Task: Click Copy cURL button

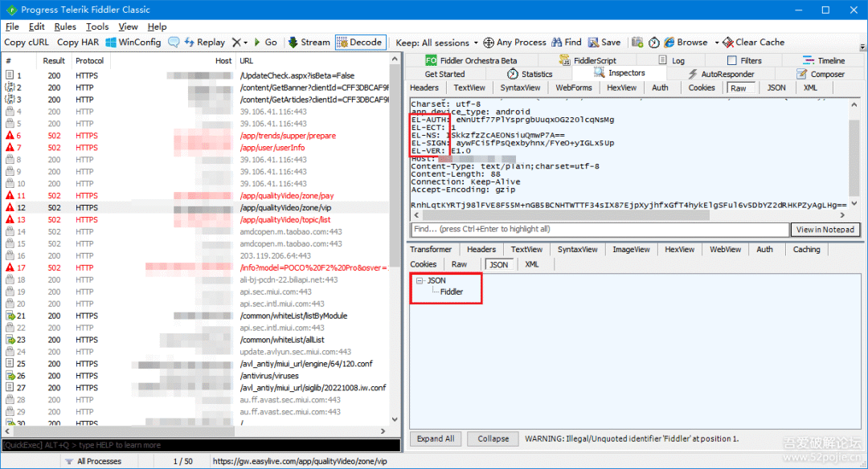Action: [26, 42]
